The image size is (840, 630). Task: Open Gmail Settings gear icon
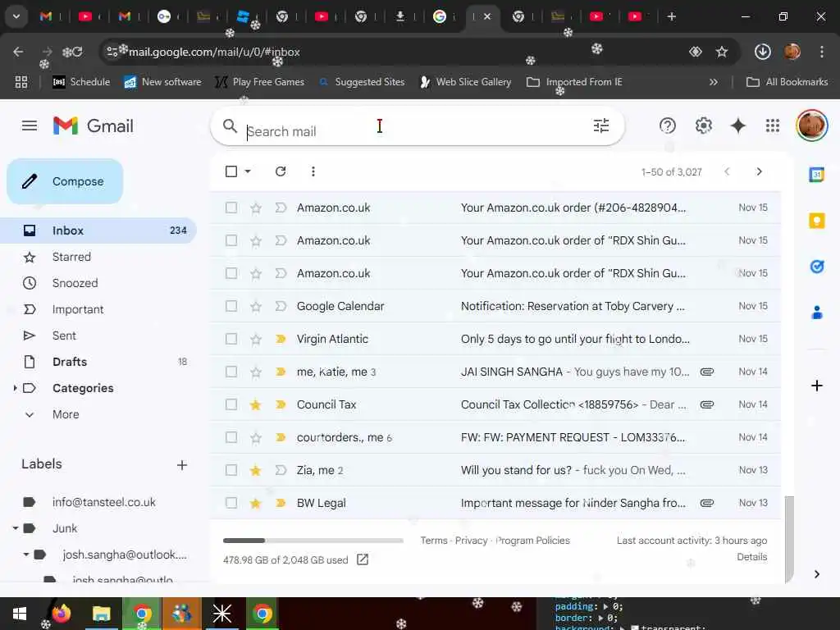(703, 126)
